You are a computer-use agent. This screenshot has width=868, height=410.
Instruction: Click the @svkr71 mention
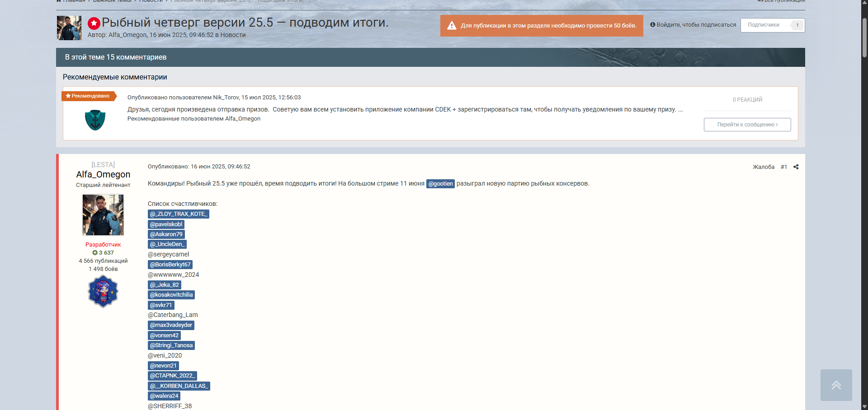[x=161, y=305]
